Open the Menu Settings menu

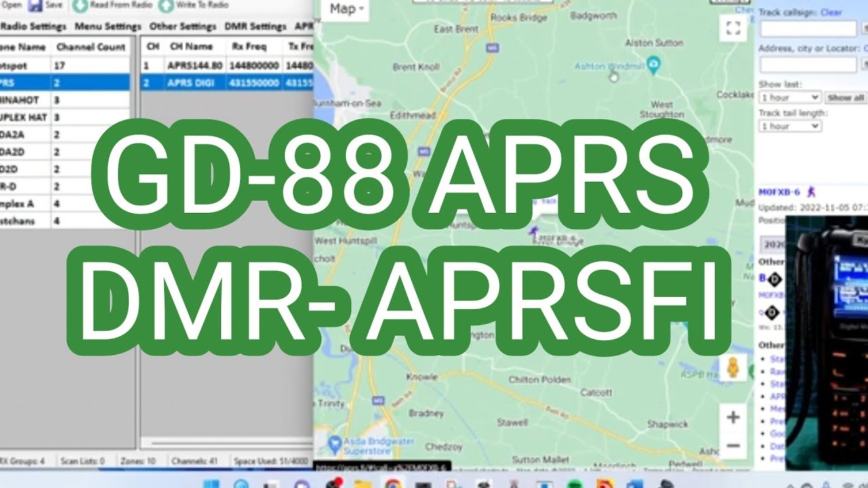click(x=108, y=26)
